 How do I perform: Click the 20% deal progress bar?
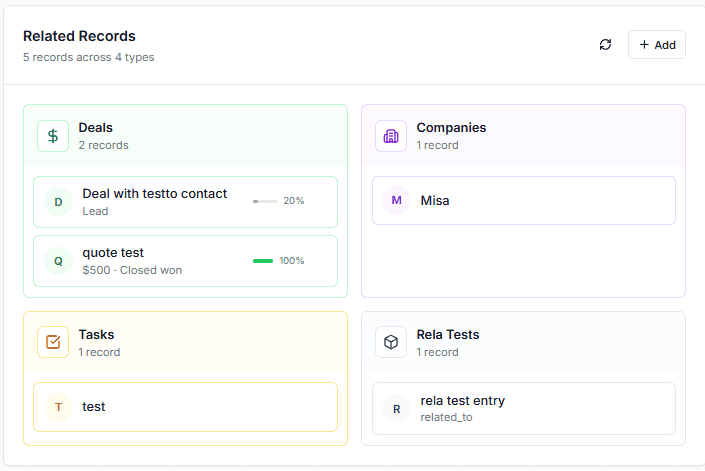pyautogui.click(x=265, y=201)
